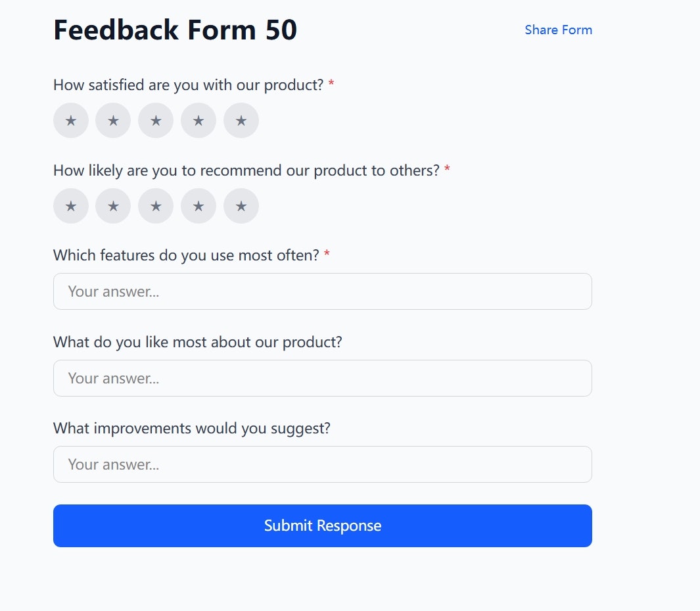Image resolution: width=700 pixels, height=611 pixels.
Task: Click the 'How satisfied are you' question text
Action: pos(188,85)
